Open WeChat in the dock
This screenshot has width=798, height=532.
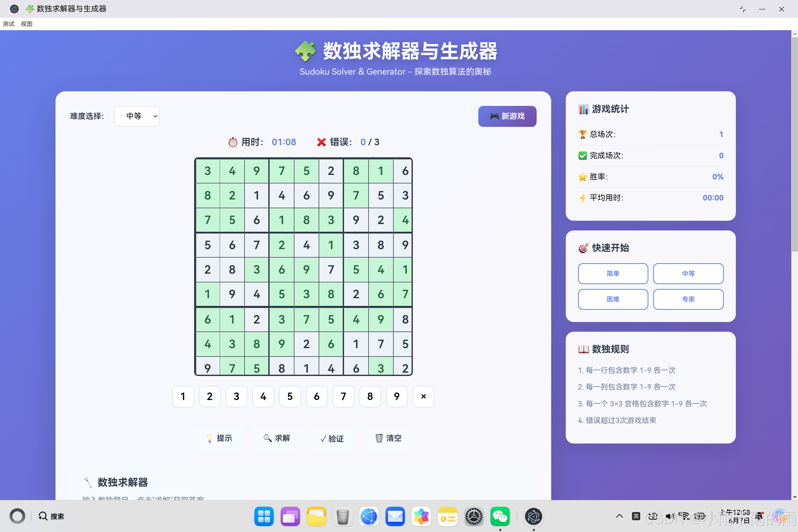pyautogui.click(x=500, y=516)
